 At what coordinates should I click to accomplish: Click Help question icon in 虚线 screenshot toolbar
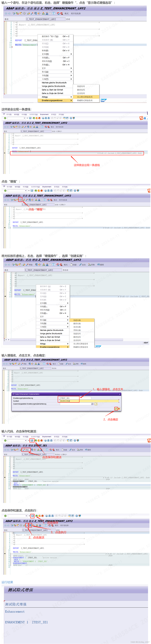coord(71,118)
